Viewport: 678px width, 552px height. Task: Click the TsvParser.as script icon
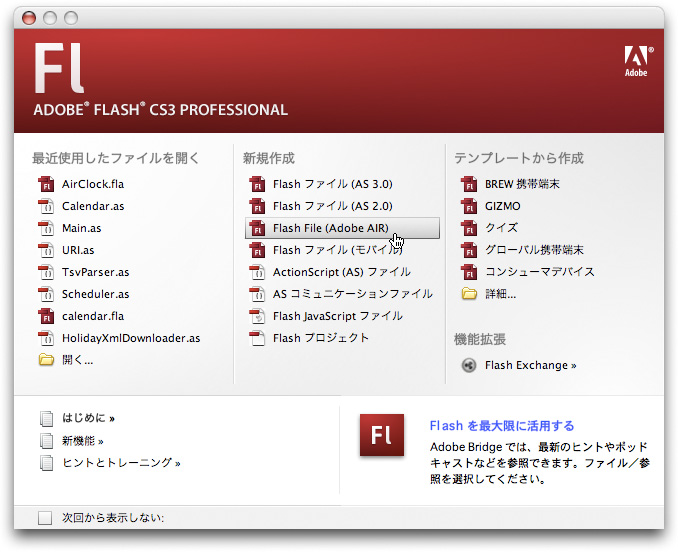(x=46, y=272)
